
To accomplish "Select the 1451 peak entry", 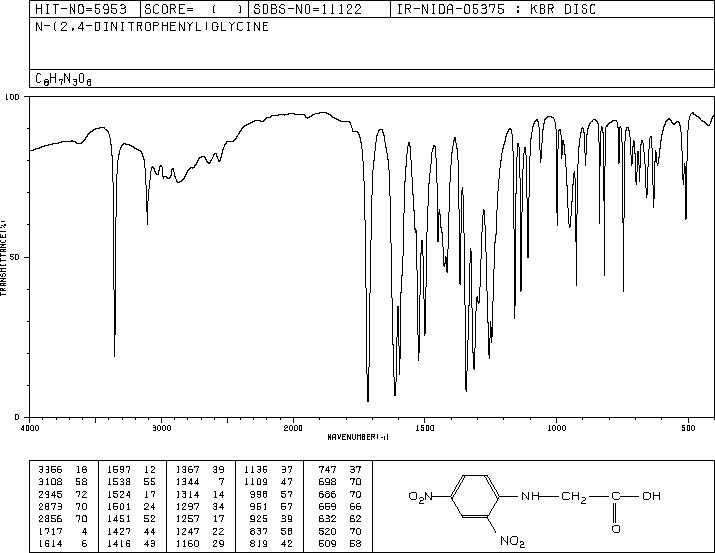I will 131,519.
